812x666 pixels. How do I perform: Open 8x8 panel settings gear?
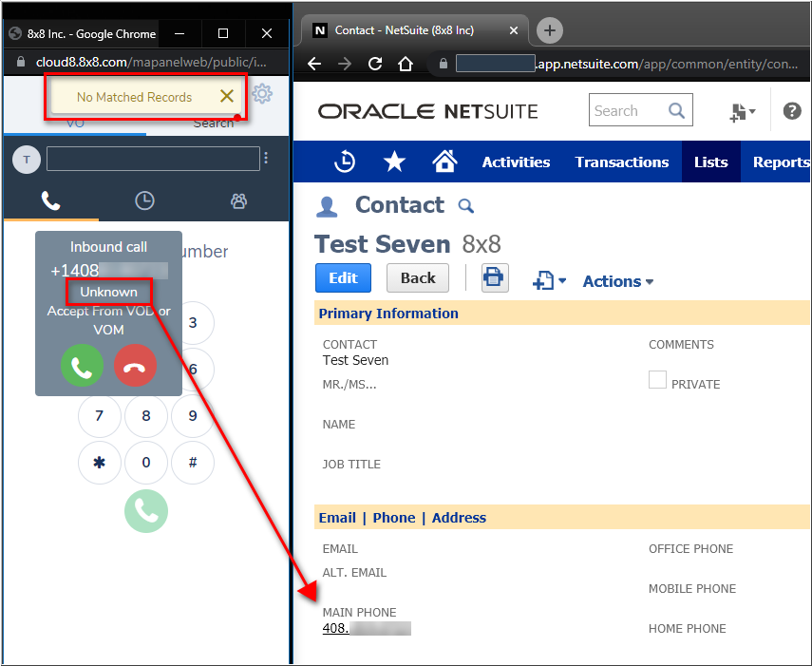point(262,94)
